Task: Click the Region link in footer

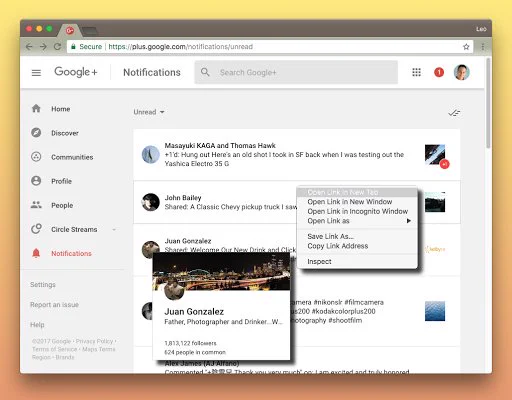Action: click(x=41, y=357)
